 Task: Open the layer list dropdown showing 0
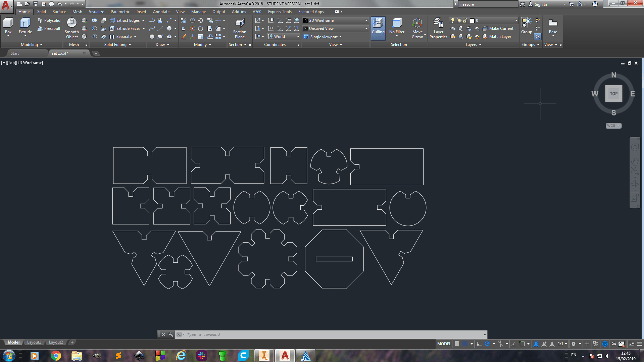484,20
